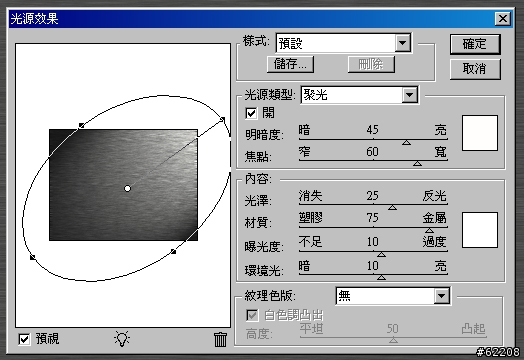Click the 過度 over-exposure label
Screen dimensions: 524x360
(434, 241)
